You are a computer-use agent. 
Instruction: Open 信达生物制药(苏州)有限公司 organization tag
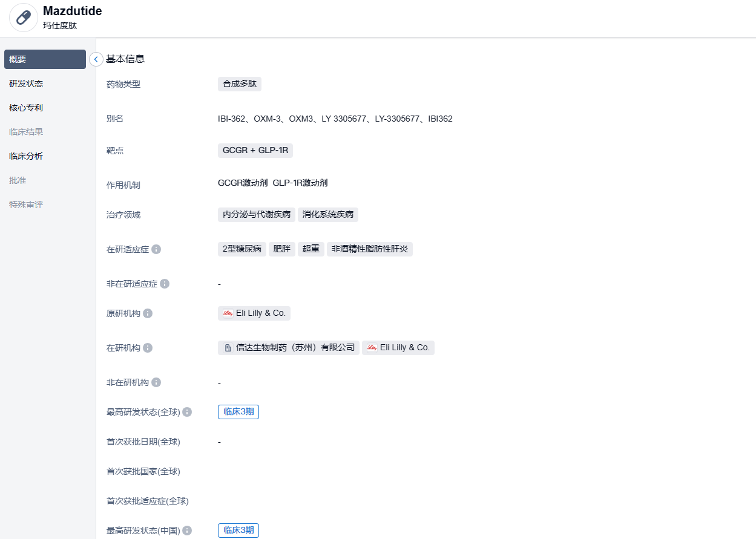(289, 347)
